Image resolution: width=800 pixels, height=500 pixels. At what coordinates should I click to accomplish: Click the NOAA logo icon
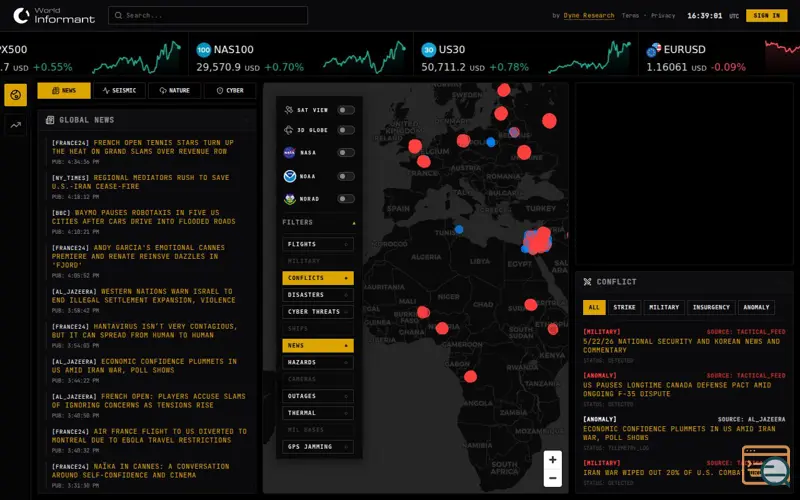pyautogui.click(x=290, y=176)
